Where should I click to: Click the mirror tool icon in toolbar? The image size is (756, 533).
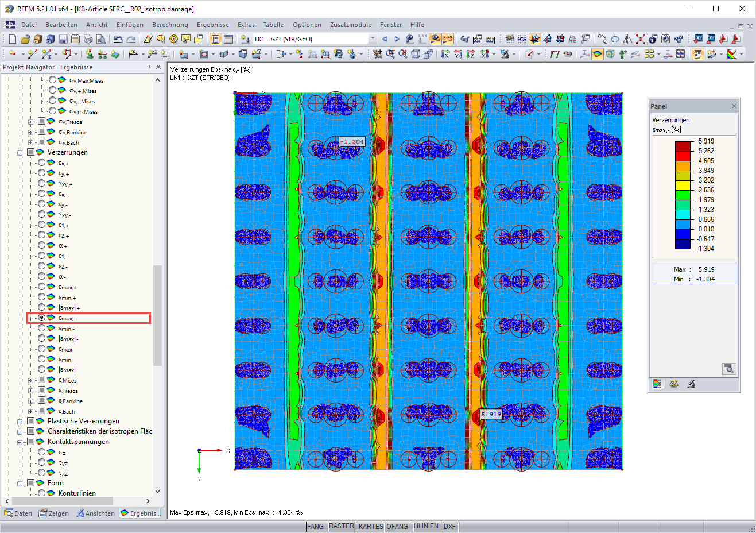point(627,39)
